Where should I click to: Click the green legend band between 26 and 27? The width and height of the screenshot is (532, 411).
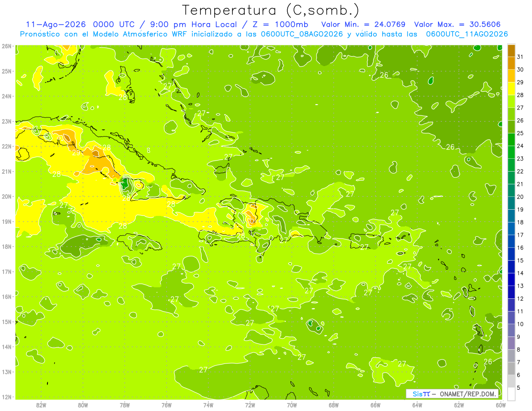coord(511,114)
